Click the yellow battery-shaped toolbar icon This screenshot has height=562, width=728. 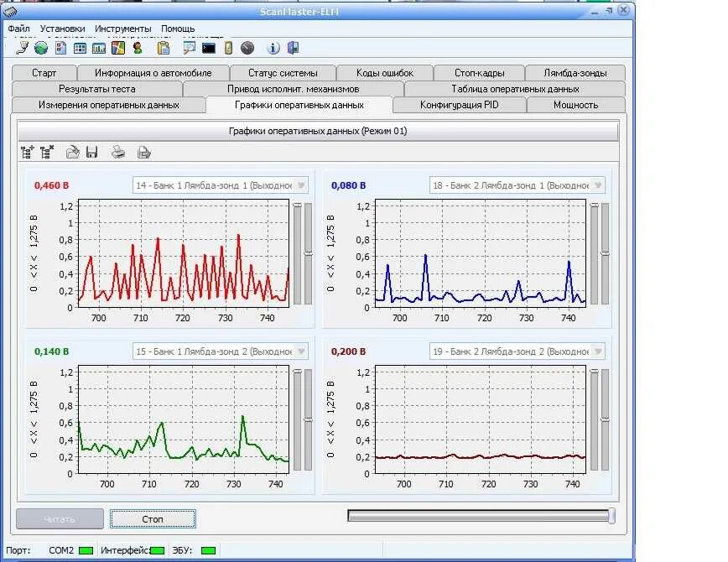pos(228,48)
